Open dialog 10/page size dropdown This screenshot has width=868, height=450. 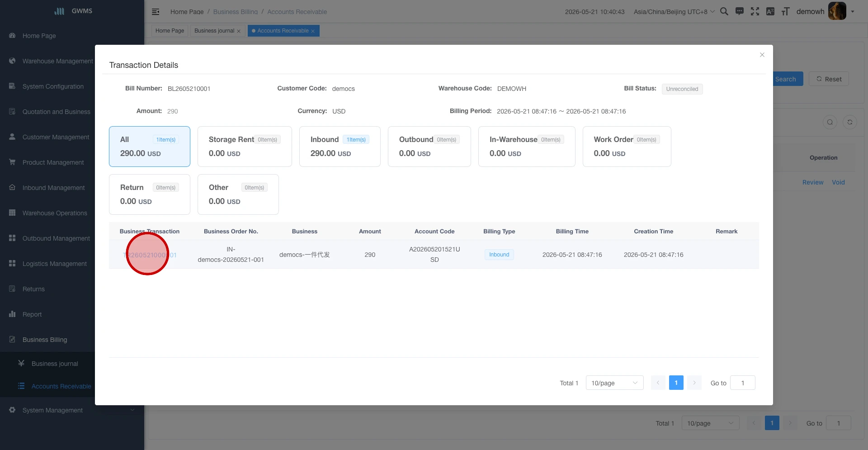tap(615, 383)
